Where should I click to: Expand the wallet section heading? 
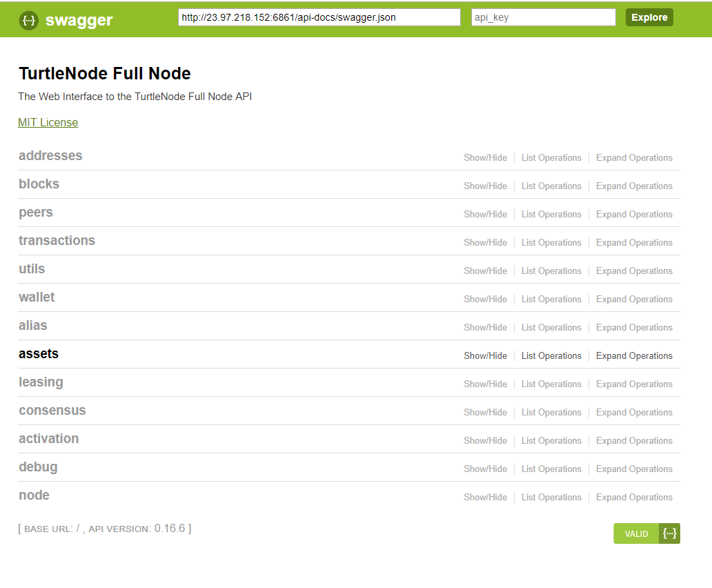(37, 297)
